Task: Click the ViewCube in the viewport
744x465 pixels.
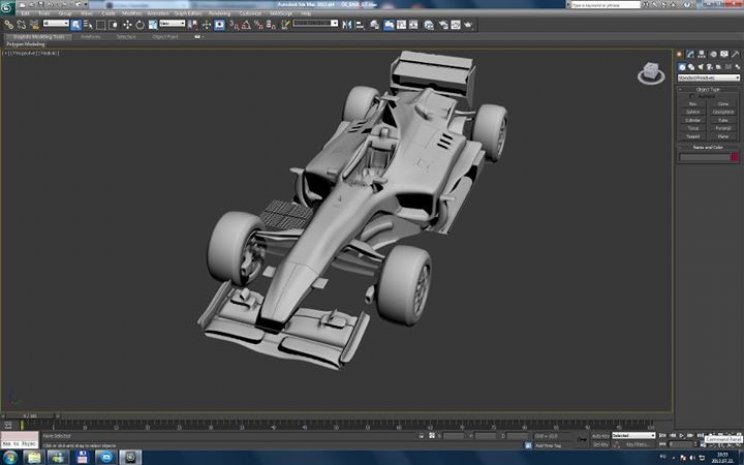Action: pos(651,73)
